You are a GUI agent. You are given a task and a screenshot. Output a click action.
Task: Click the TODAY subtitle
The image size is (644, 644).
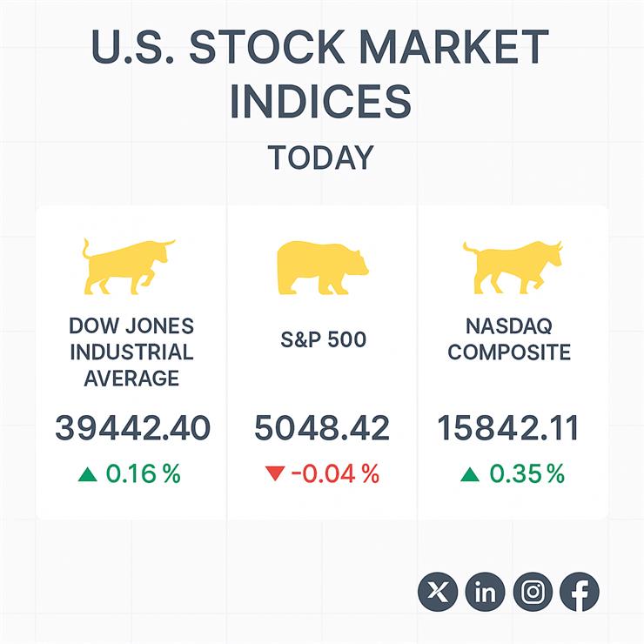coord(320,158)
